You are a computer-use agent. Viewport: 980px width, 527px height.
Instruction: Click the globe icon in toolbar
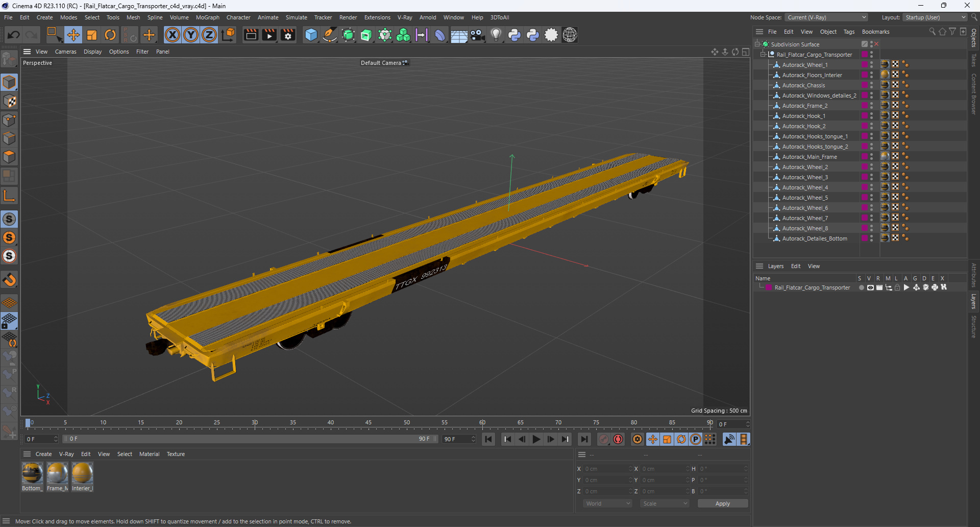(x=570, y=35)
